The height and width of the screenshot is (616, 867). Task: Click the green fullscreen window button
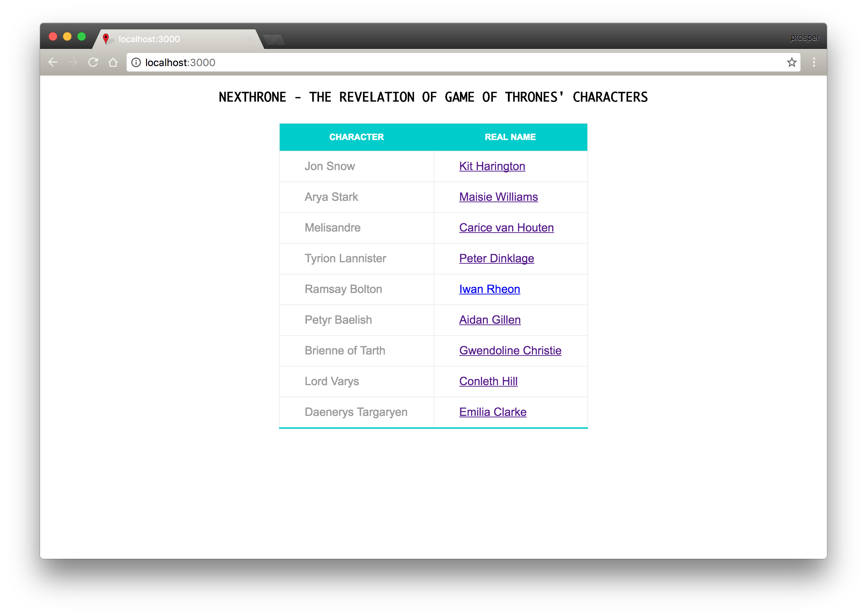(81, 37)
